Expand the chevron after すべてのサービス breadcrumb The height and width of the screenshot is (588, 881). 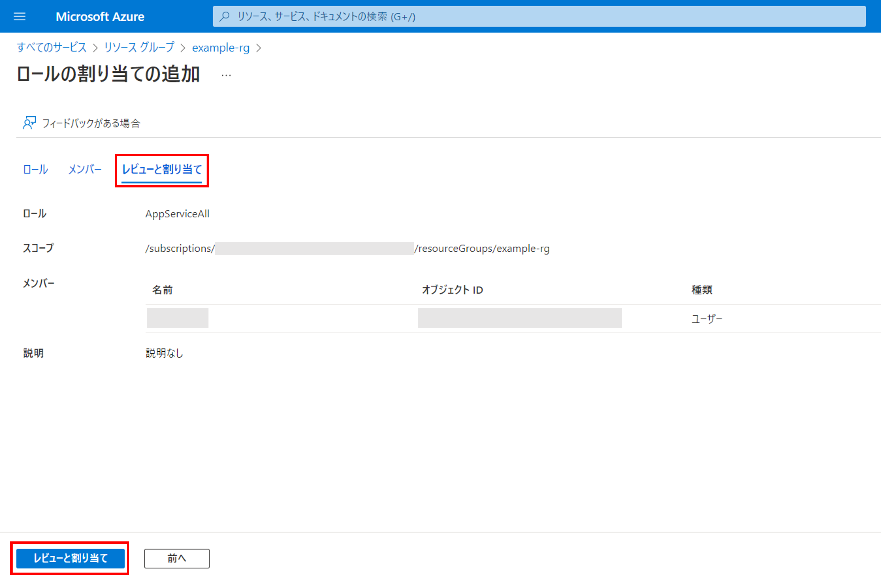point(96,48)
